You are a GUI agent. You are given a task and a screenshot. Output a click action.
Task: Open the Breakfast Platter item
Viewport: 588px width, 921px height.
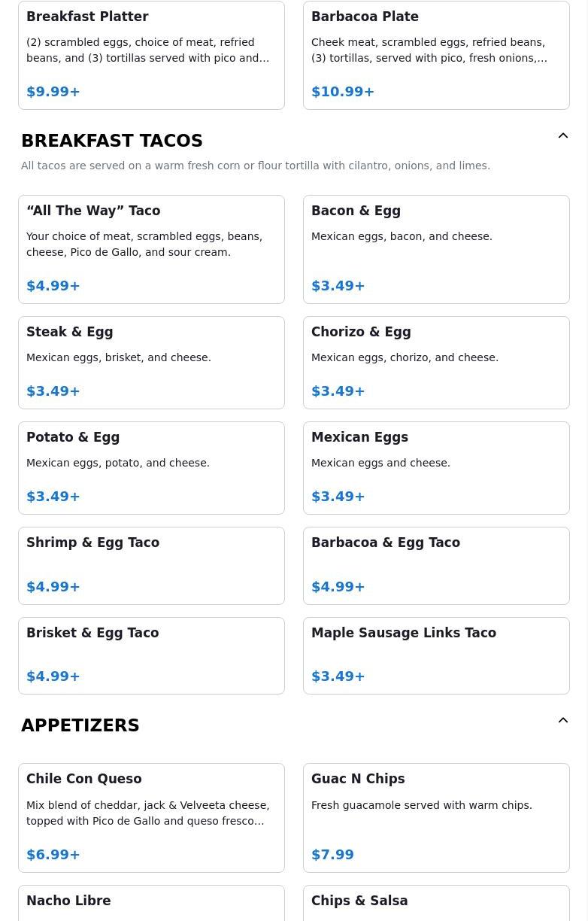click(151, 55)
